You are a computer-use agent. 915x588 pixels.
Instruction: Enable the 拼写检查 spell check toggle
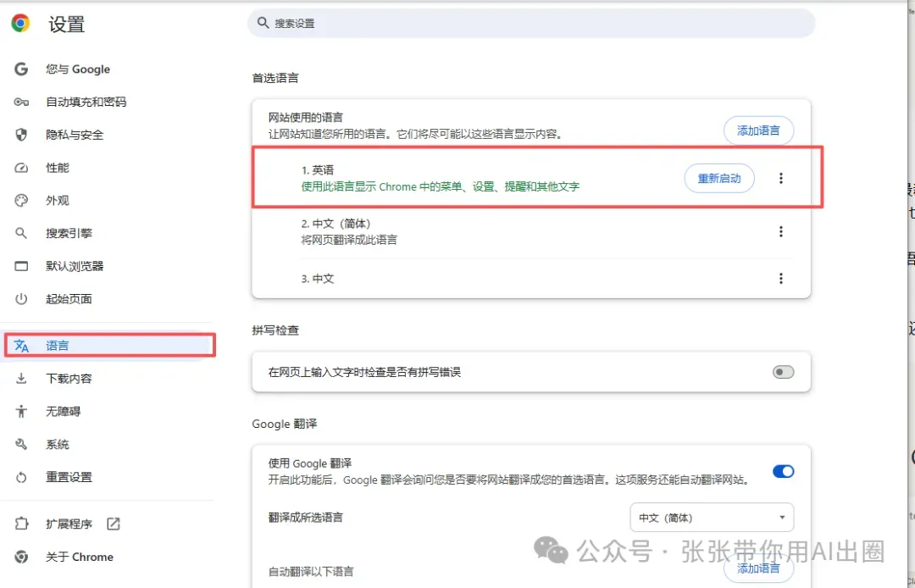tap(783, 372)
